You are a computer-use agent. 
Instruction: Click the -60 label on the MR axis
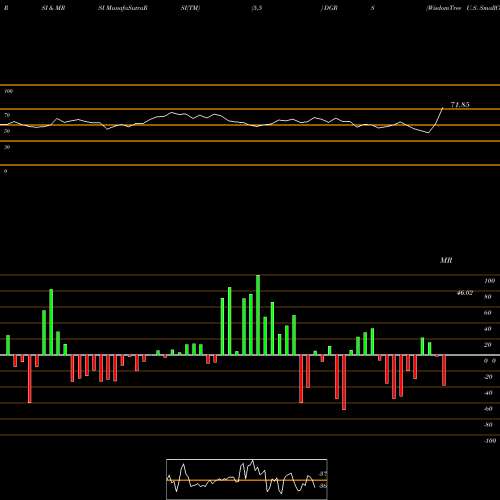488,409
